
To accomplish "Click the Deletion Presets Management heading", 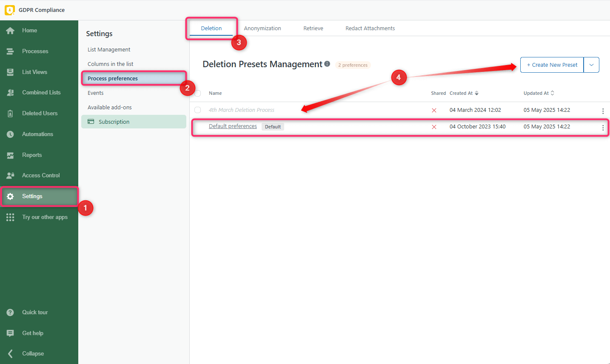I will click(x=262, y=64).
